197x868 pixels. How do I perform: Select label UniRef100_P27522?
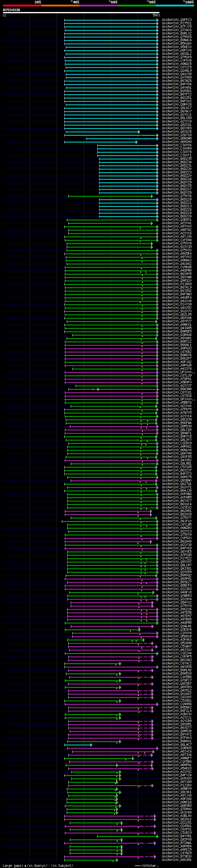point(177,558)
